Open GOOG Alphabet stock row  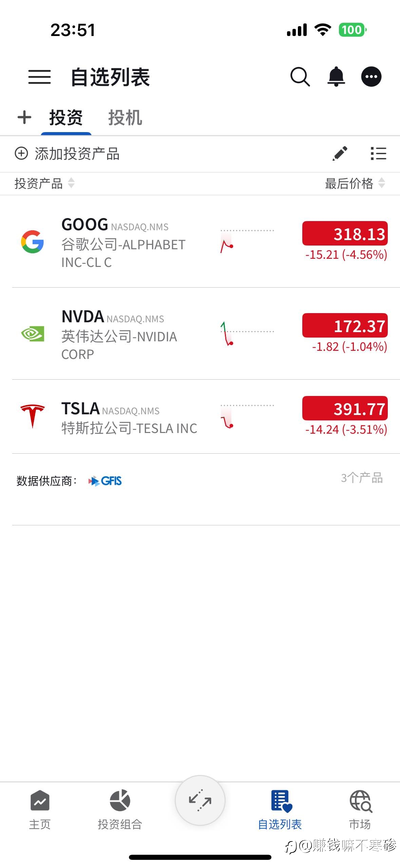(123, 242)
